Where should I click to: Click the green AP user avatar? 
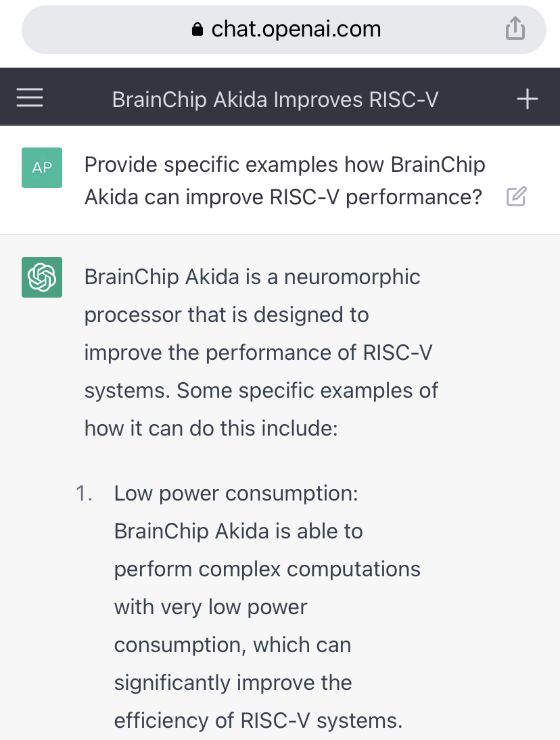pos(42,168)
